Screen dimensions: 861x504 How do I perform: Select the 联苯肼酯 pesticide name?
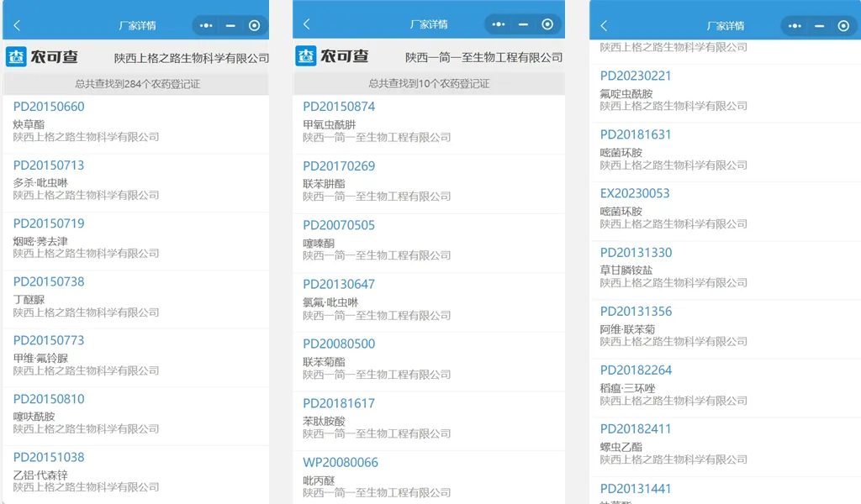[324, 184]
